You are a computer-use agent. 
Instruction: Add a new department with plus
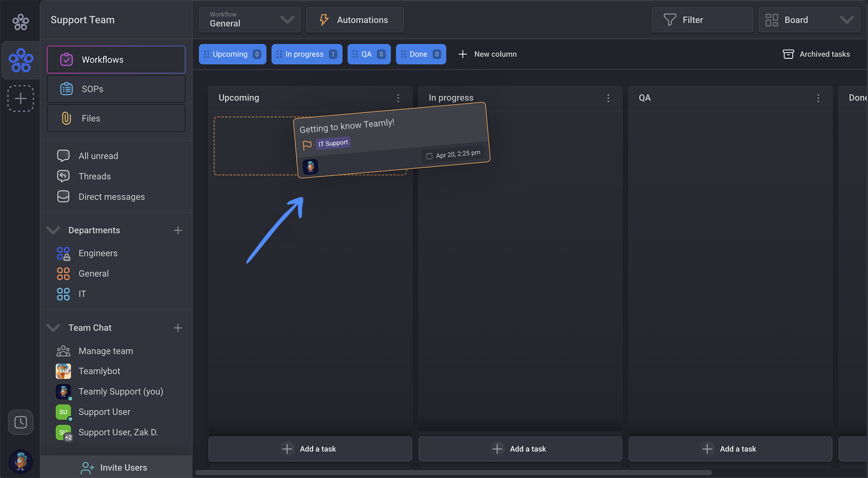178,230
